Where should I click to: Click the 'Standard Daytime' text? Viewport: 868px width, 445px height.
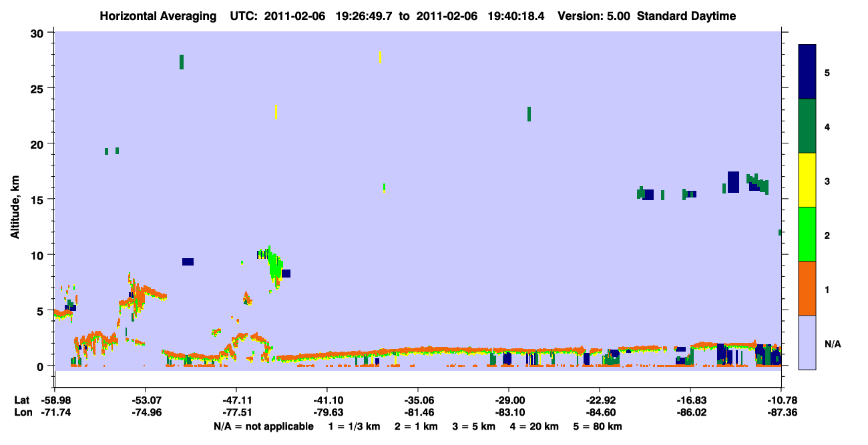[x=686, y=16]
